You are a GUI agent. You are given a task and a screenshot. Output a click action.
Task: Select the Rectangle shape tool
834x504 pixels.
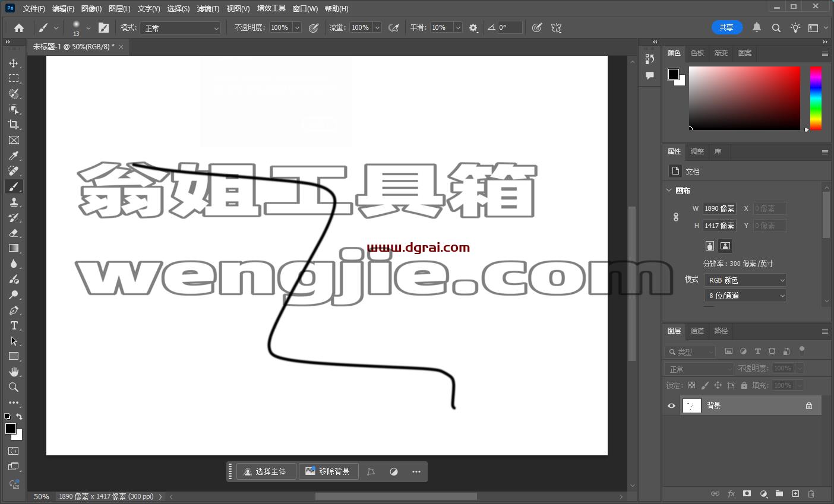[14, 356]
